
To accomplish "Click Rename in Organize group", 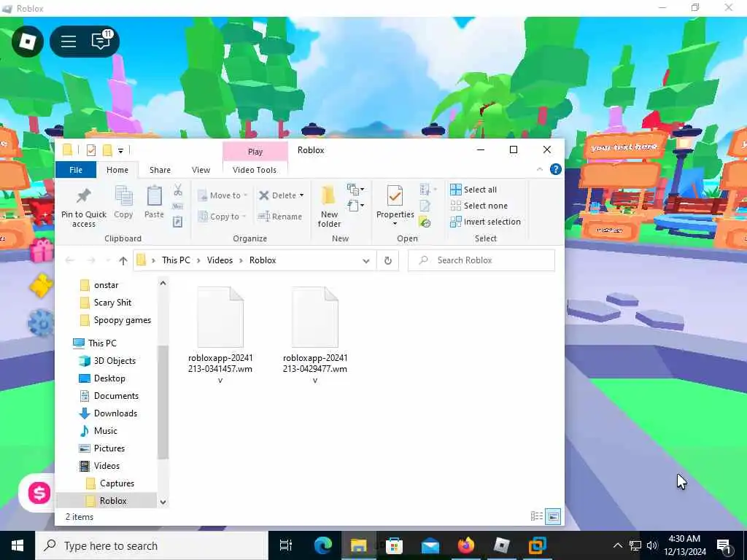I will click(x=279, y=217).
